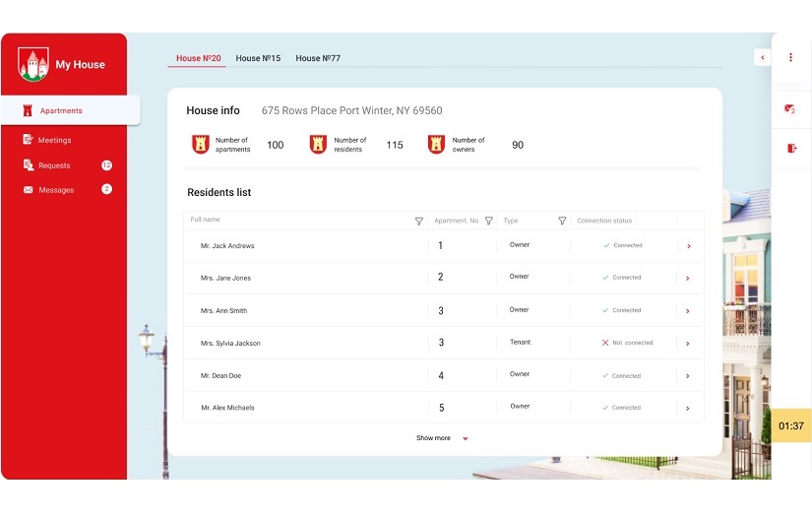Screen dimensions: 812x517
Task: Click the Number of residents shield icon
Action: point(319,145)
